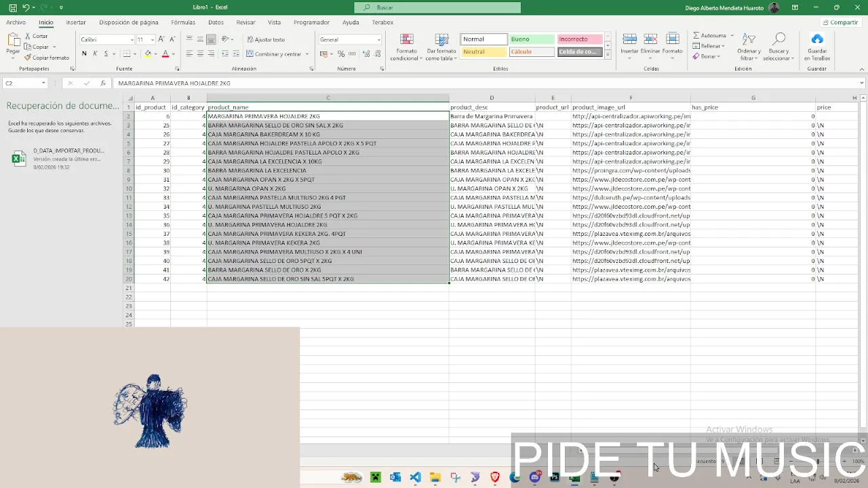
Task: Apply the Incorrecto cell style
Action: (x=580, y=39)
